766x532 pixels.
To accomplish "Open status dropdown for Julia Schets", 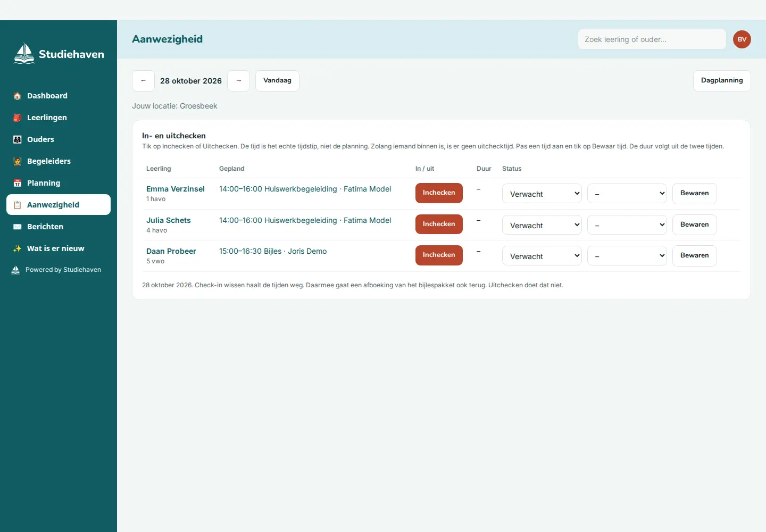I will pos(542,225).
